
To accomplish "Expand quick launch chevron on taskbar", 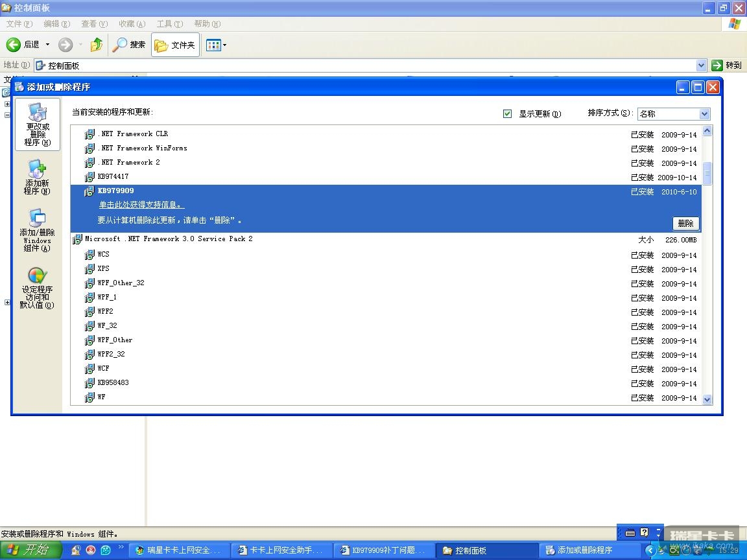I will tap(121, 547).
